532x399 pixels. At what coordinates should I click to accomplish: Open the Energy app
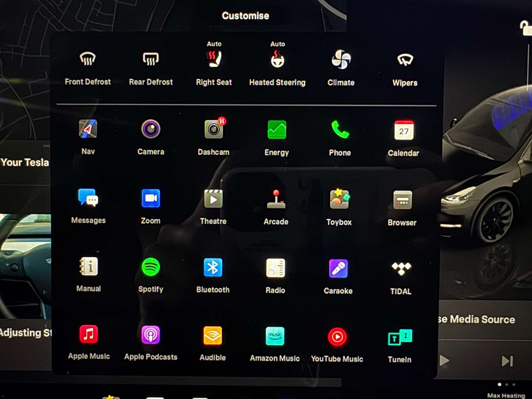277,130
